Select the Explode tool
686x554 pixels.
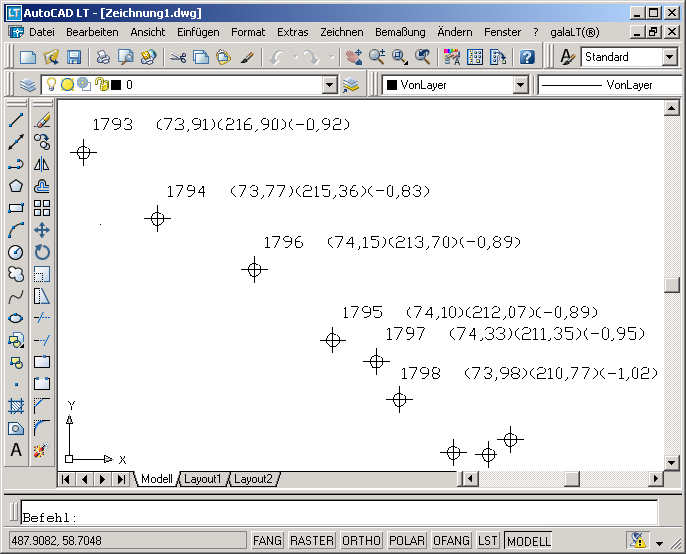42,450
